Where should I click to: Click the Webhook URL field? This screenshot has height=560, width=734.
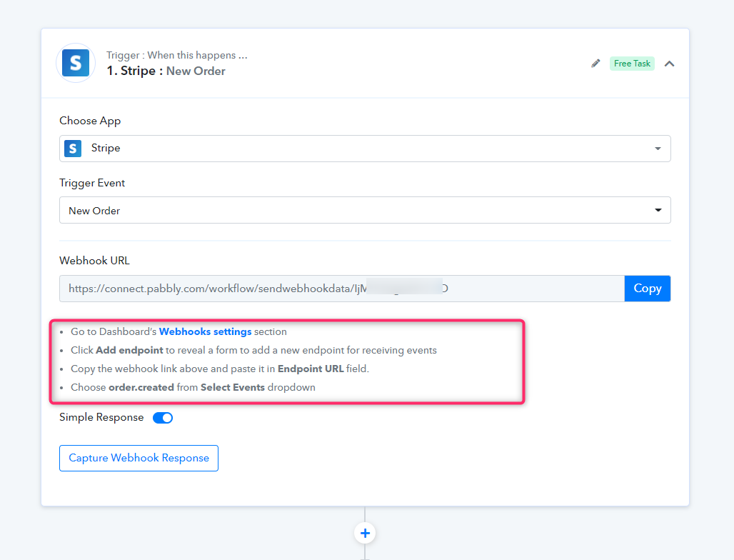[x=342, y=289]
